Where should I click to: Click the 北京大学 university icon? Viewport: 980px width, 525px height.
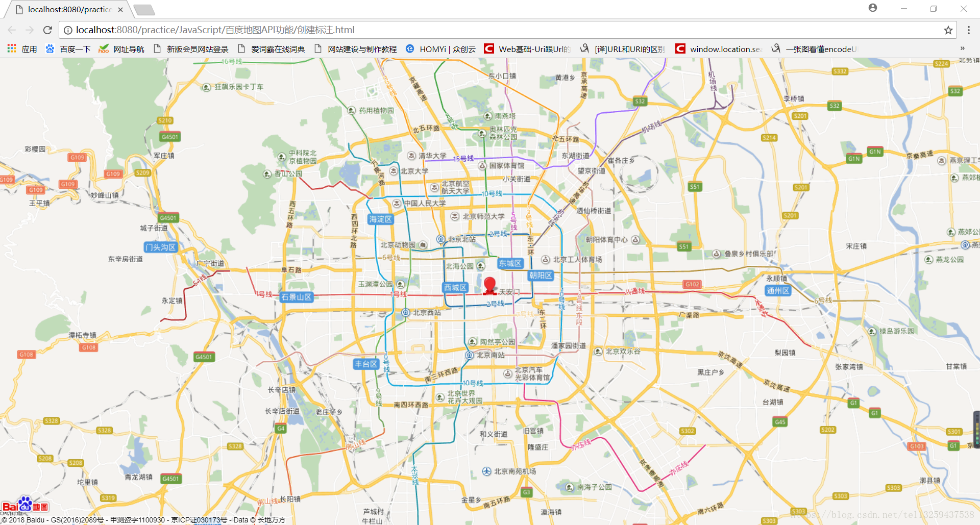(x=393, y=171)
